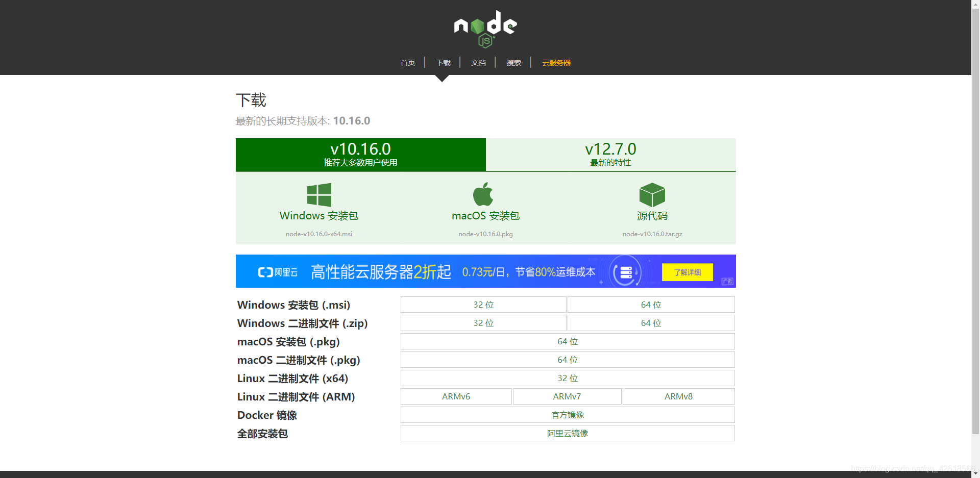The width and height of the screenshot is (980, 478).
Task: Click the Apple logo macOS installer icon
Action: click(x=483, y=194)
